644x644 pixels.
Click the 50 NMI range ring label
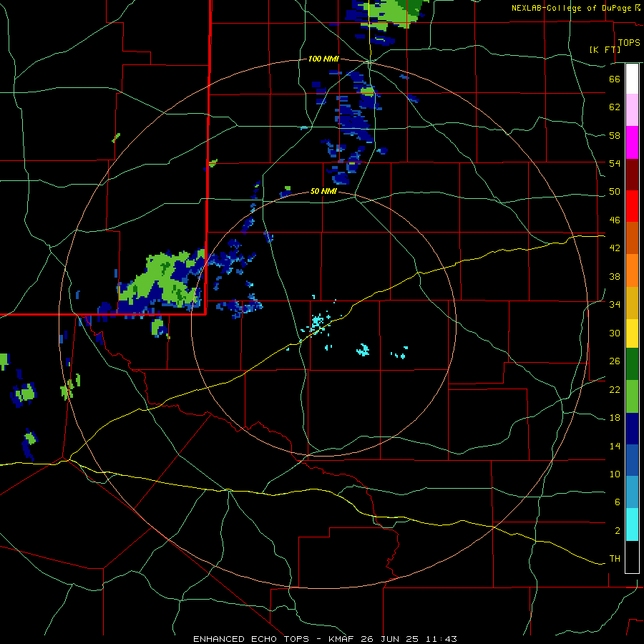pyautogui.click(x=323, y=191)
